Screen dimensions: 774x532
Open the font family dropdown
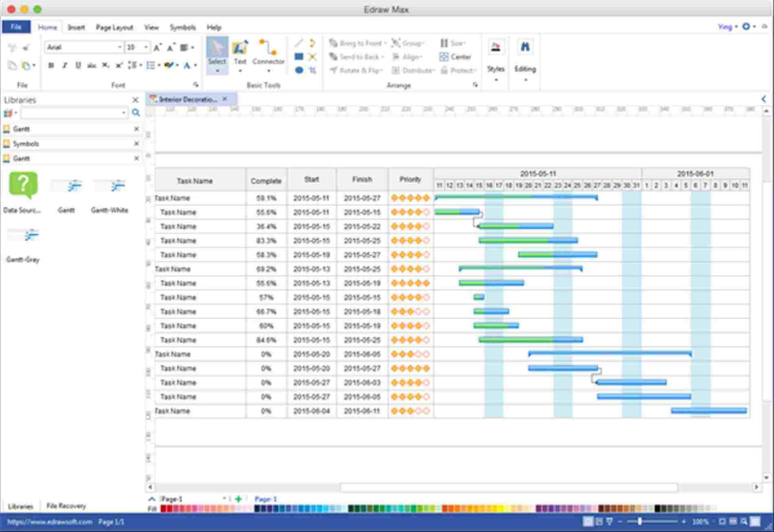[x=120, y=47]
